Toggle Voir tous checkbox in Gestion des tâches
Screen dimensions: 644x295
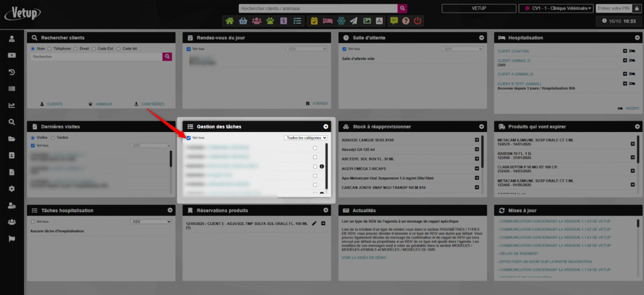point(189,137)
